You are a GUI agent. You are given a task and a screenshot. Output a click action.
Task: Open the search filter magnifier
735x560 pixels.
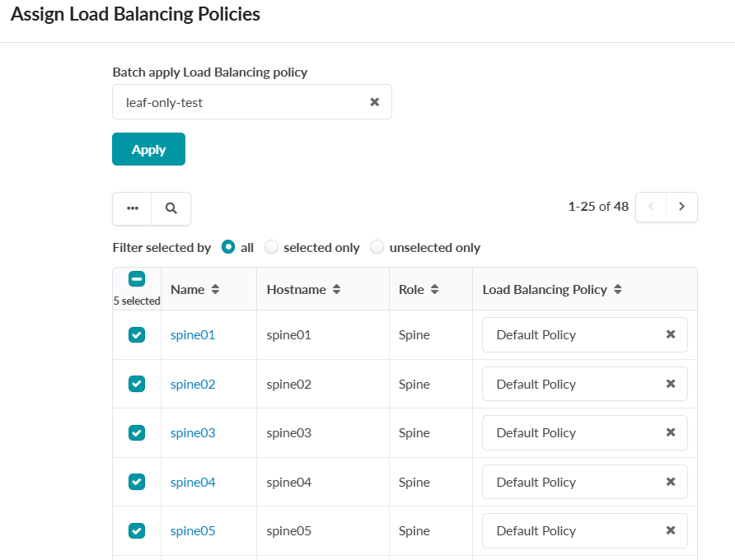point(171,208)
